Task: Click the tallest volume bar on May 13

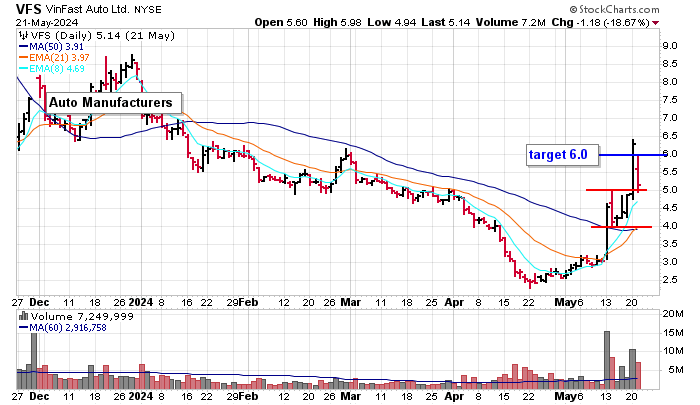Action: pyautogui.click(x=607, y=360)
